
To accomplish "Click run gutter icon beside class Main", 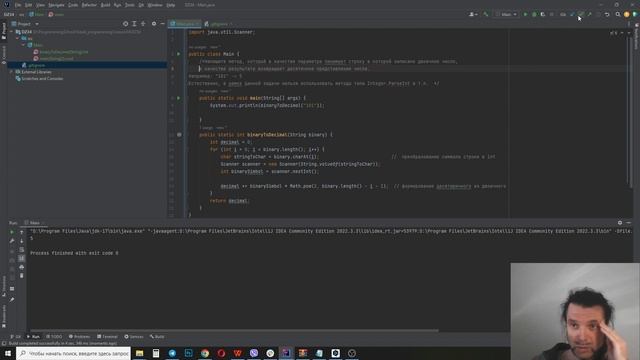I will (178, 54).
